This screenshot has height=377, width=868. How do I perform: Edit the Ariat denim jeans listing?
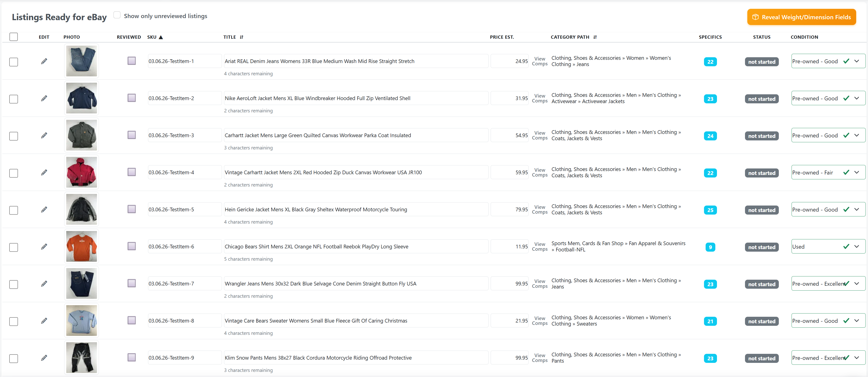(x=44, y=61)
